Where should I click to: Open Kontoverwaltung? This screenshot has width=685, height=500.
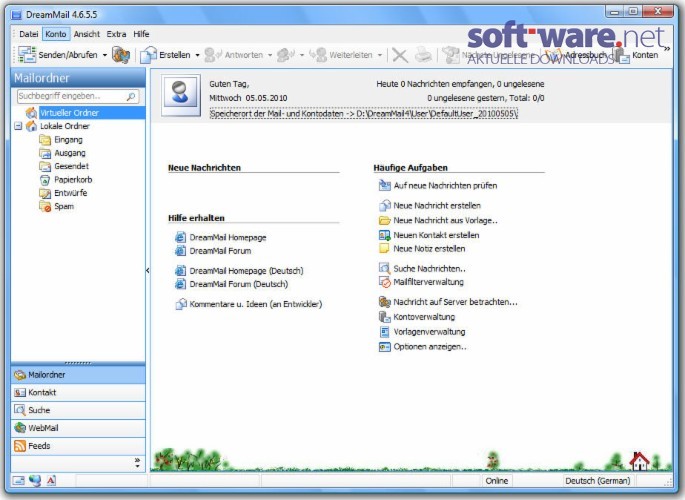(424, 317)
